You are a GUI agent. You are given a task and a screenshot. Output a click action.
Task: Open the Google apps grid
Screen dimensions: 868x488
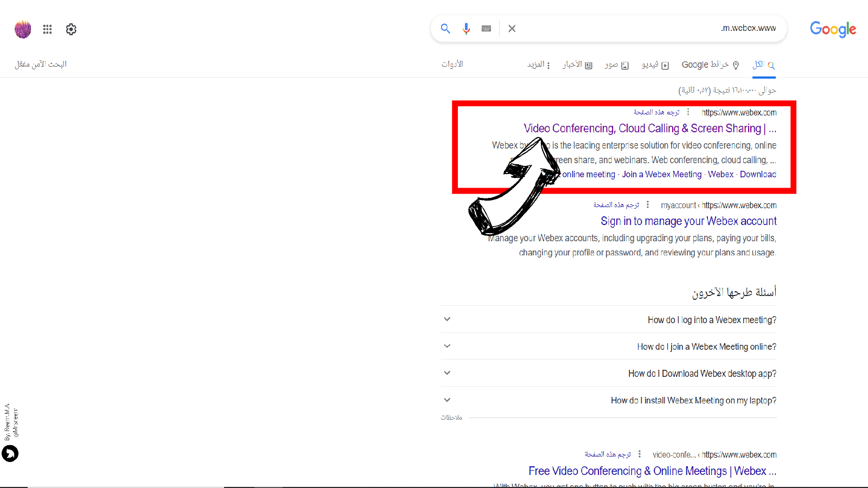tap(48, 29)
